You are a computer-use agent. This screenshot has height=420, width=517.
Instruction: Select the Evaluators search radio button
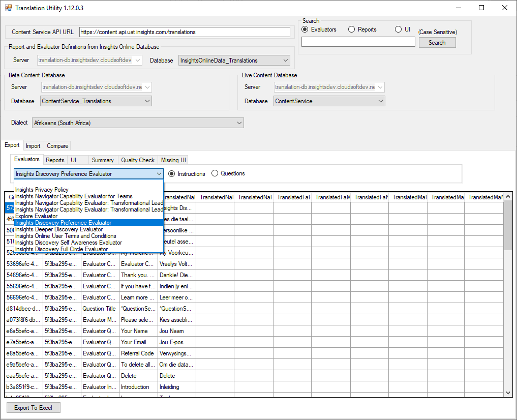305,29
